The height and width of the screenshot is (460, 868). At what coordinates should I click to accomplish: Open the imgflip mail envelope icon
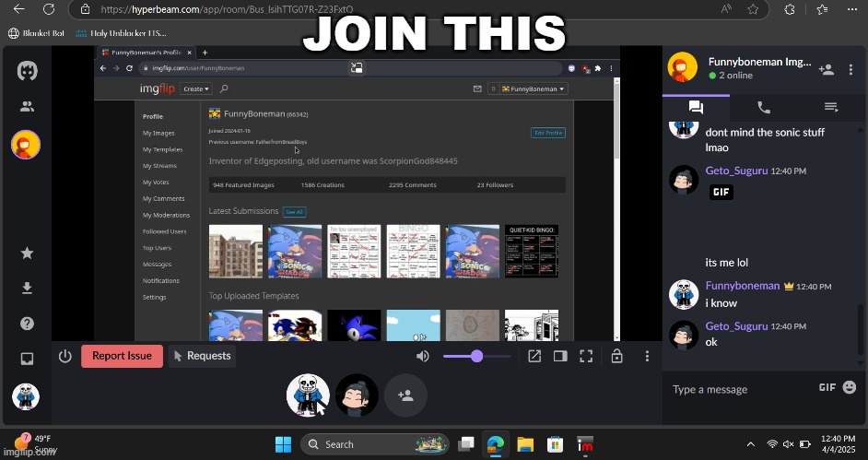click(x=477, y=88)
